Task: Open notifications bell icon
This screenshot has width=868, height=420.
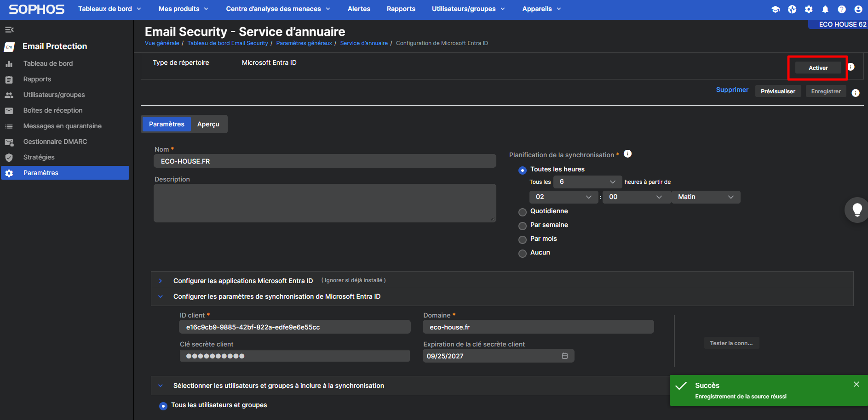Action: click(825, 9)
